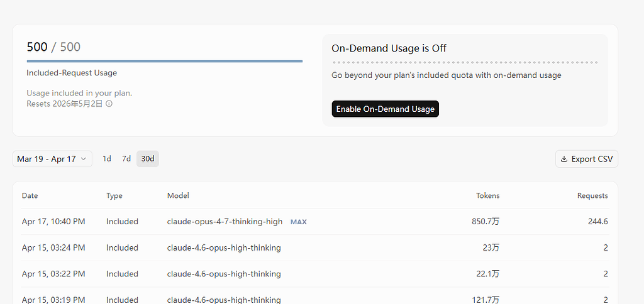Open the Mar 19 - Apr 17 date range dropdown
The width and height of the screenshot is (644, 304).
(x=52, y=159)
